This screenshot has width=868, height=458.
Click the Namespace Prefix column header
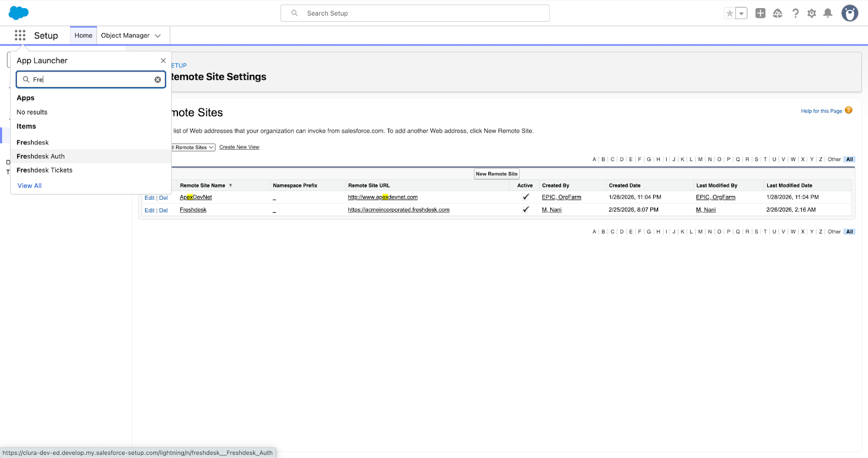click(295, 186)
